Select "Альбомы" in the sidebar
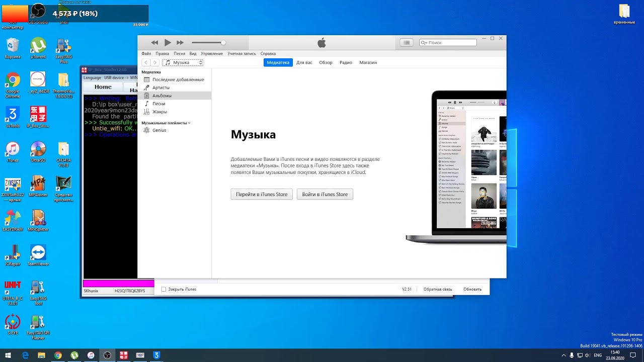Viewport: 644px width, 362px height. 175,96
